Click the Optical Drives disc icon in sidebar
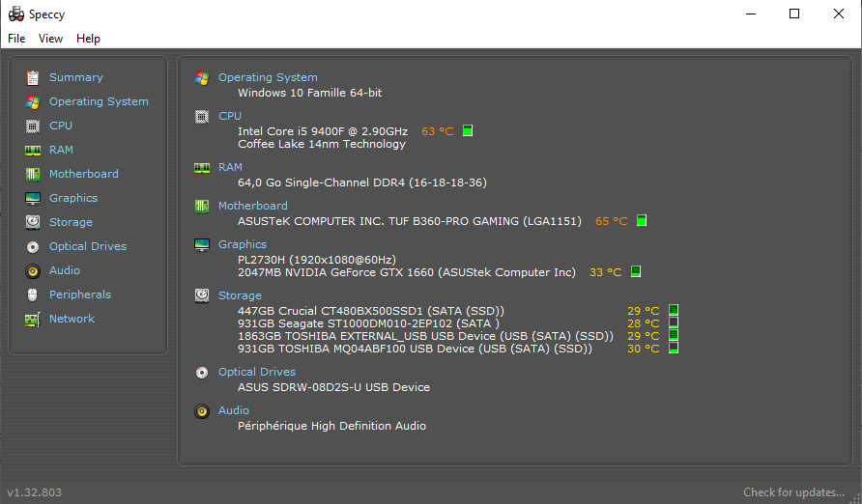The width and height of the screenshot is (862, 504). (x=33, y=247)
